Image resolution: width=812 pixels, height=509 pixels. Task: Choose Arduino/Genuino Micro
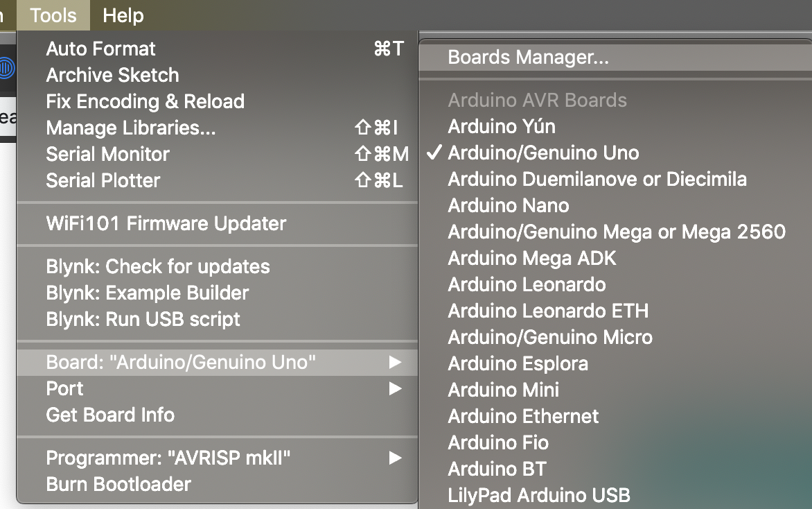pos(615,338)
